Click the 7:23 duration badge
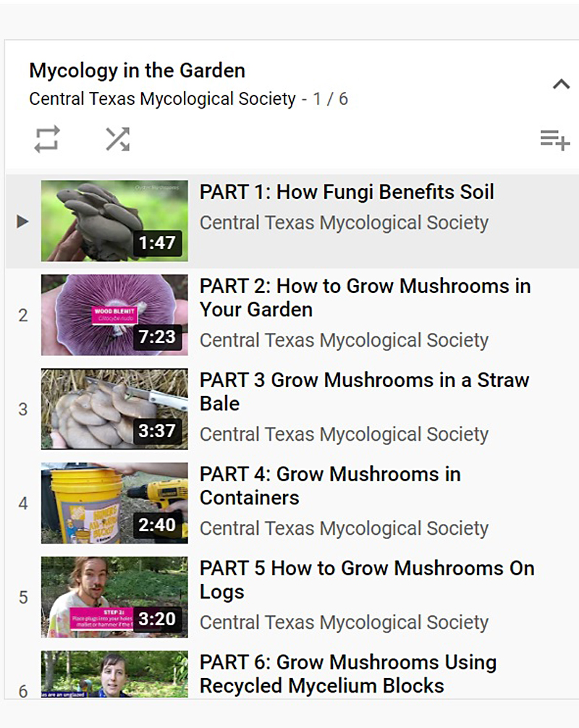Screen dimensions: 579x728 (157, 337)
